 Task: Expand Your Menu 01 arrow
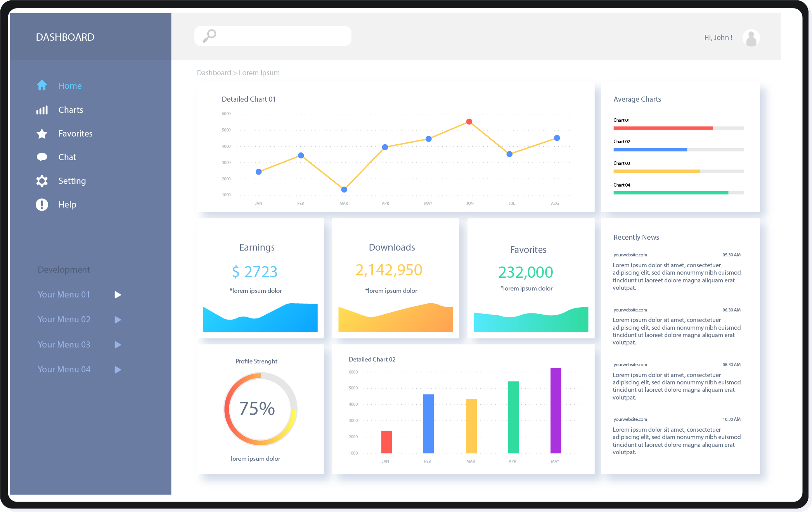(x=118, y=295)
